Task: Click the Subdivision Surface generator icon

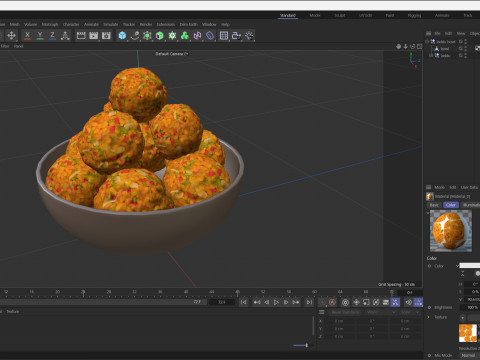Action: pos(147,35)
